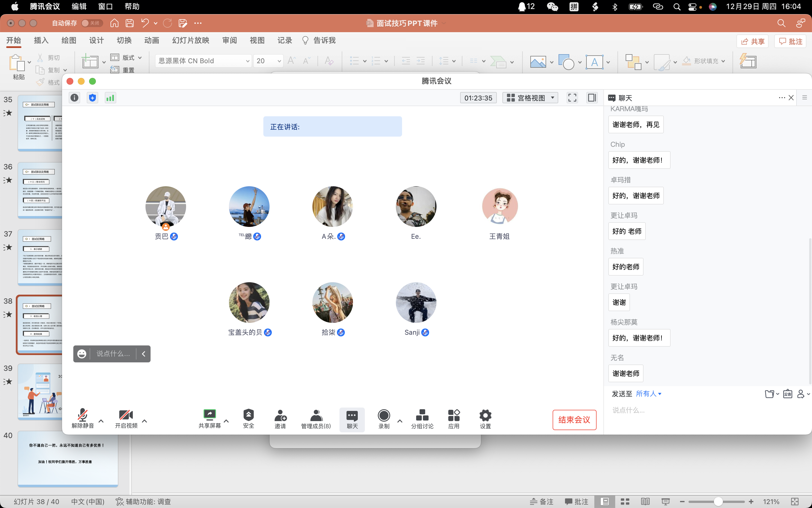Open the blue security shield icon
The width and height of the screenshot is (812, 508).
coord(92,98)
